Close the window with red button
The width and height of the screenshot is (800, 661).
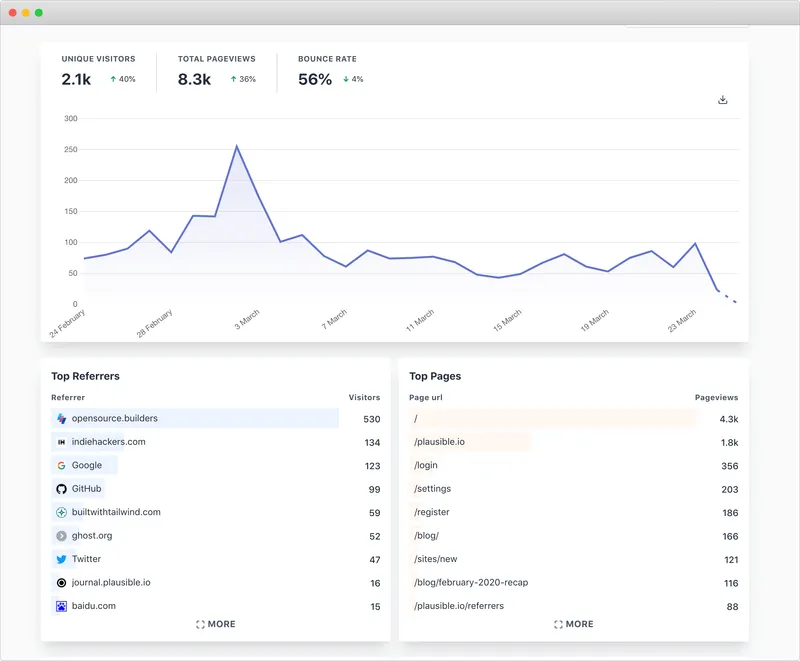tap(12, 12)
